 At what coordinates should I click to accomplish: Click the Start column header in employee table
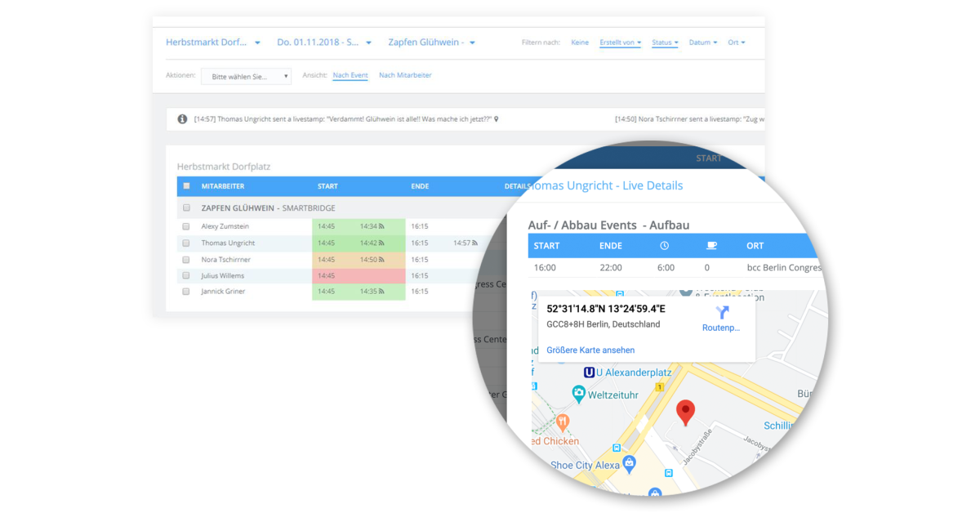pos(327,186)
